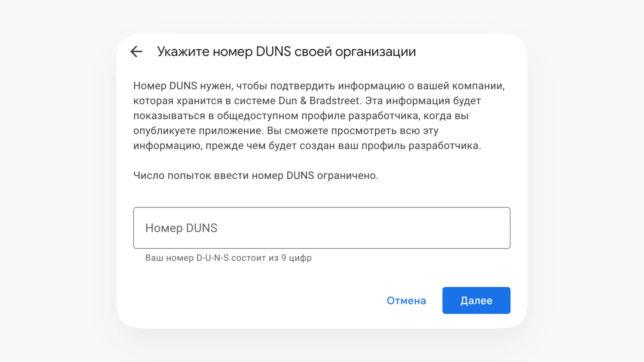644x362 pixels.
Task: Click the paragraph starting Номер DUNS нужен
Action: (319, 116)
